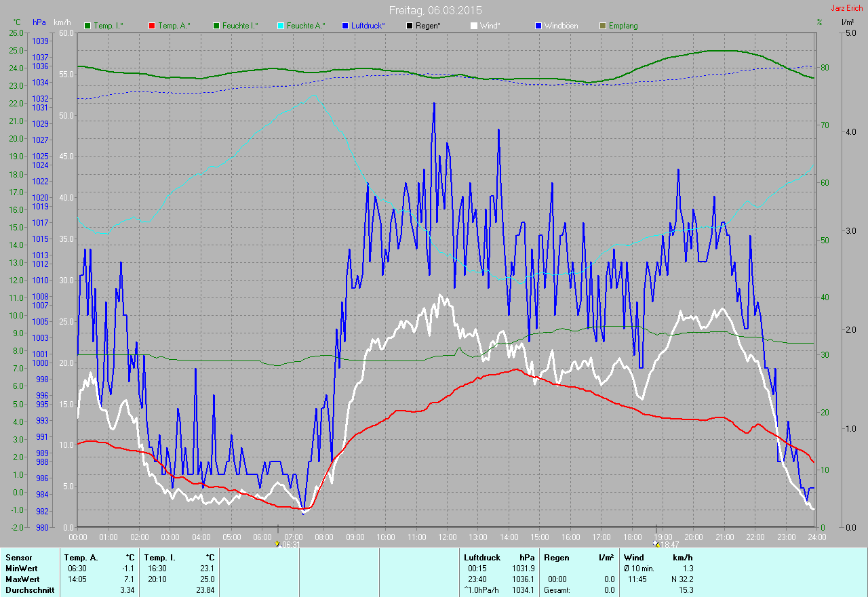The height and width of the screenshot is (597, 868).
Task: Click the red Temp. A. legend square
Action: point(152,26)
